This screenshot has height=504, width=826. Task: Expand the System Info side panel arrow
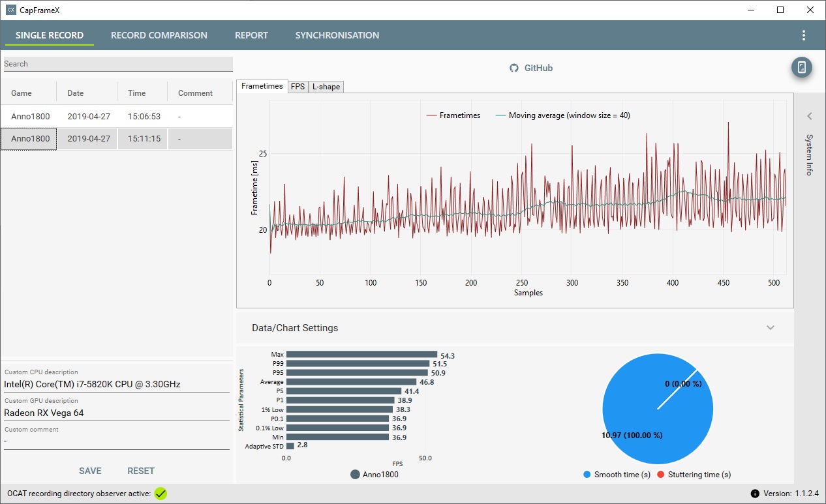(809, 116)
